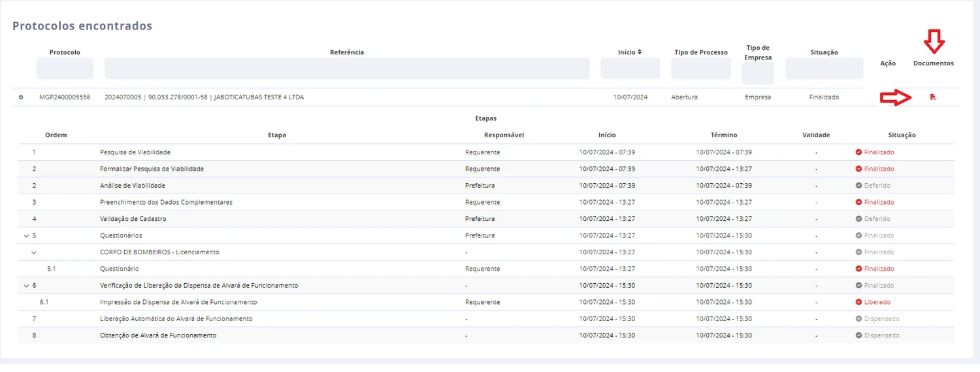Select the Pesquisa de Viabilidade step
The image size is (980, 372).
(135, 152)
